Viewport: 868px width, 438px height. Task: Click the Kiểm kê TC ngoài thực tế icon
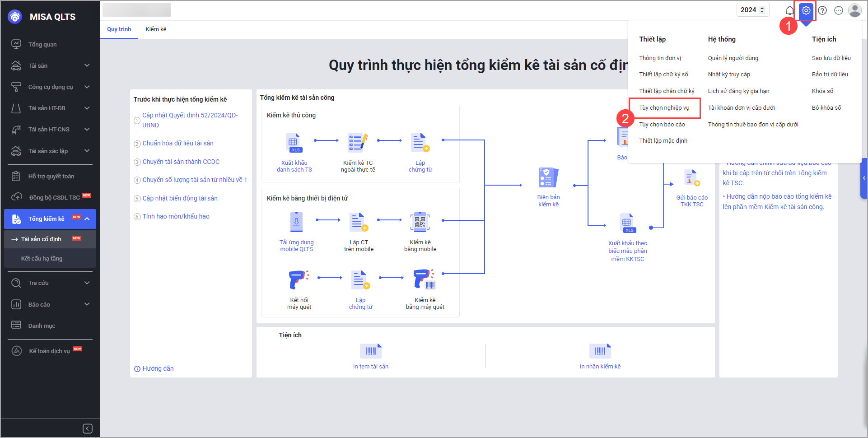358,143
